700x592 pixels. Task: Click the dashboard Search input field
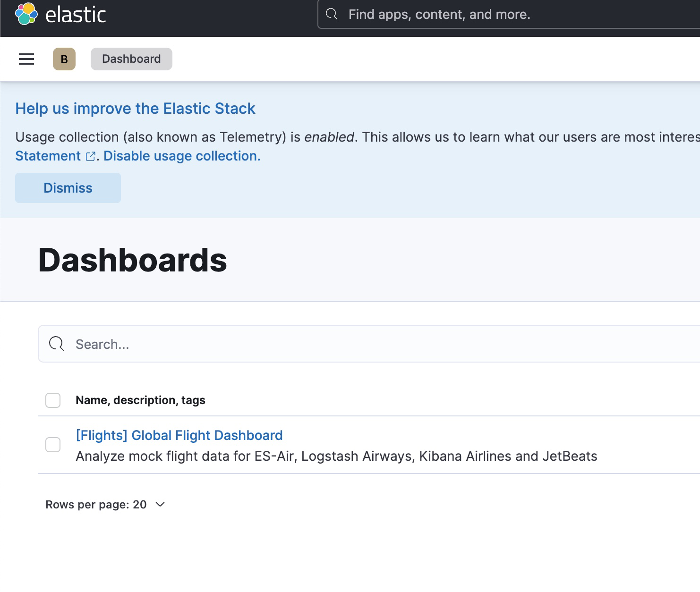coord(189,344)
